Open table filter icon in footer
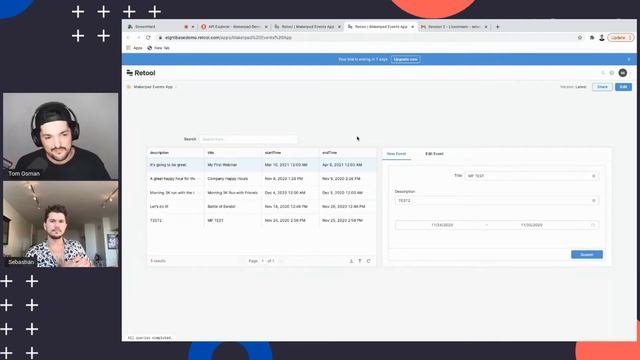This screenshot has height=360, width=640. point(360,261)
